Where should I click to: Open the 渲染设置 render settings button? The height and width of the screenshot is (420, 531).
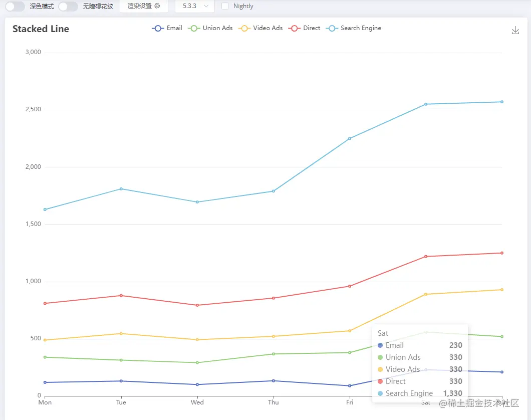(x=144, y=6)
